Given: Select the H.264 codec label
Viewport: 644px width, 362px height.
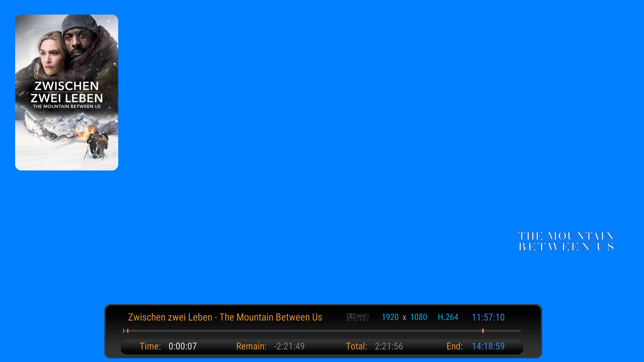Looking at the screenshot, I should 448,317.
